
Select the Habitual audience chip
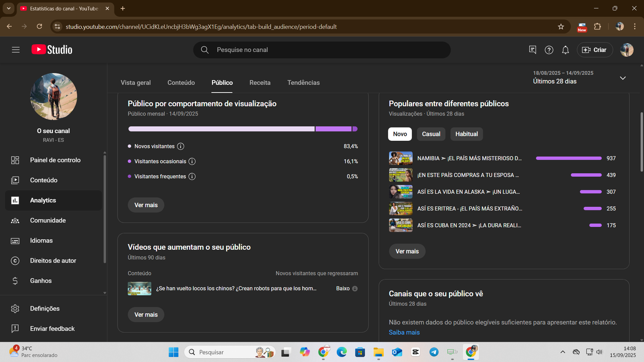click(x=466, y=134)
